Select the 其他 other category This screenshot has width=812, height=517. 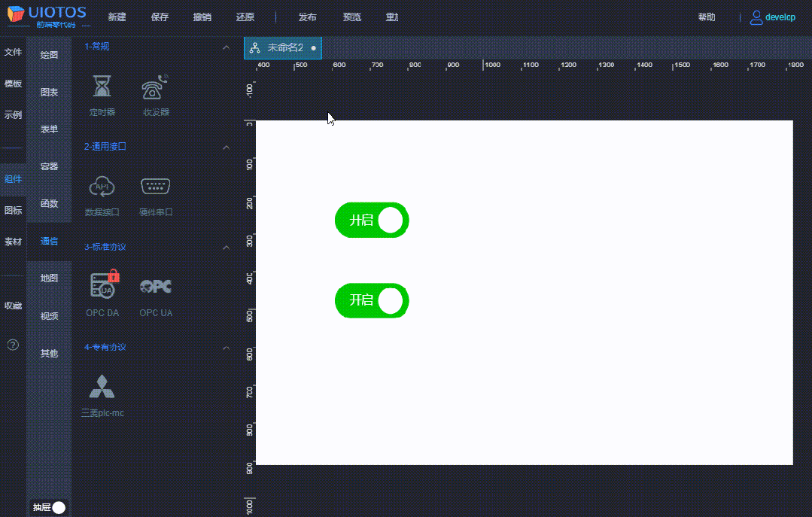[x=49, y=353]
